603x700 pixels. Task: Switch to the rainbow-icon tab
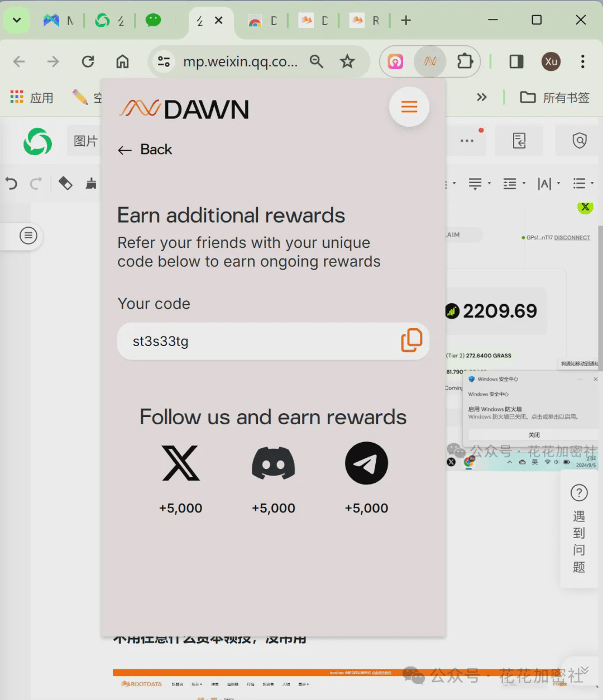262,21
